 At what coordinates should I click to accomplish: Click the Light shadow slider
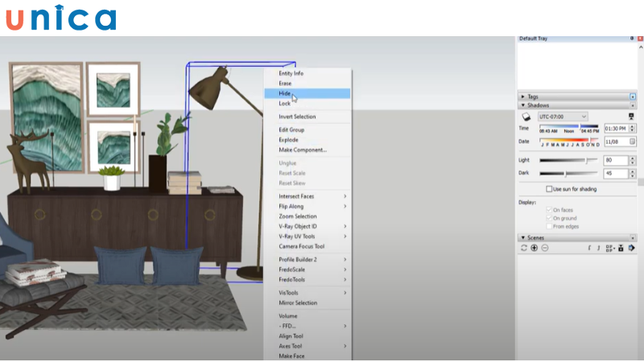(x=569, y=160)
